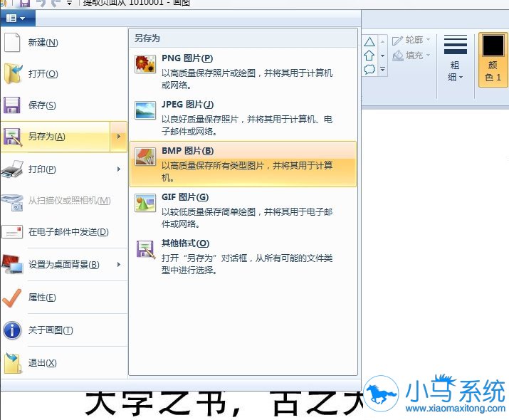Click the quick access Redo icon
This screenshot has width=509, height=420.
56,4
